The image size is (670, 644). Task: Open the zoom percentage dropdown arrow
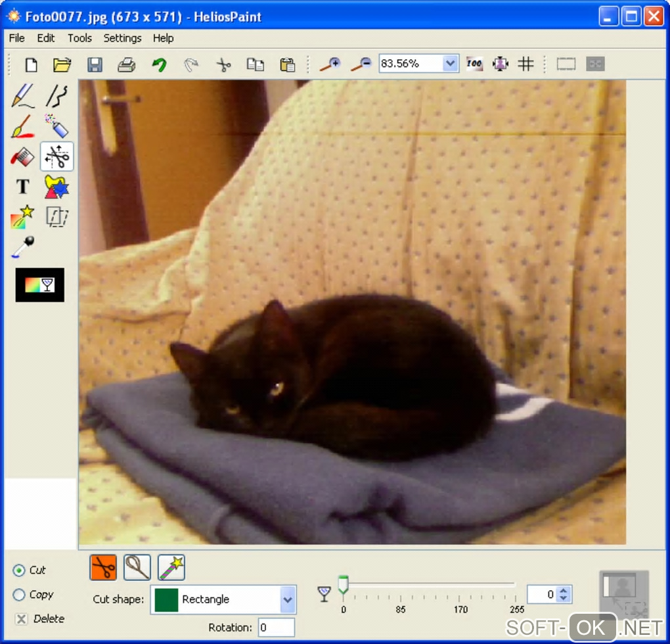(450, 64)
